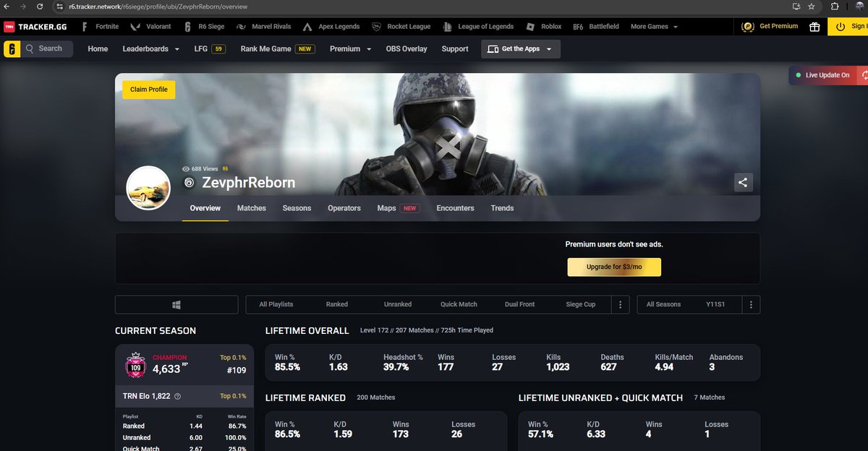
Task: Click Claim Profile button
Action: click(x=149, y=90)
